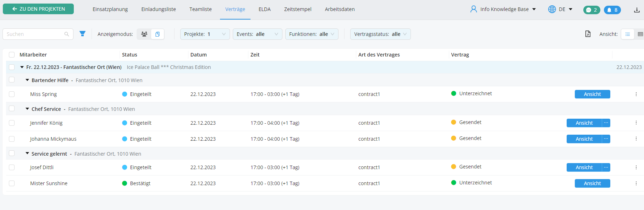Check the box next to Mister Sunshine
The height and width of the screenshot is (210, 644).
pos(12,183)
